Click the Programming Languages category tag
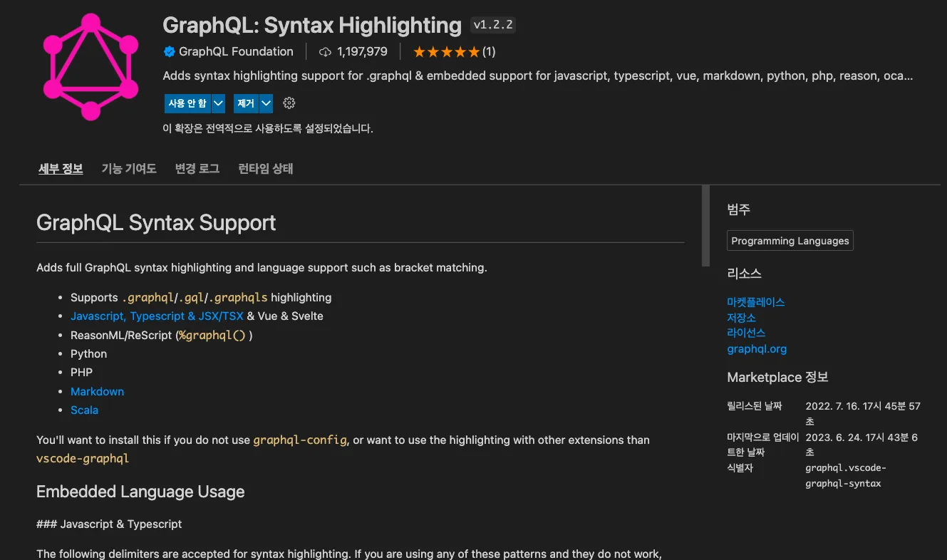 tap(790, 241)
